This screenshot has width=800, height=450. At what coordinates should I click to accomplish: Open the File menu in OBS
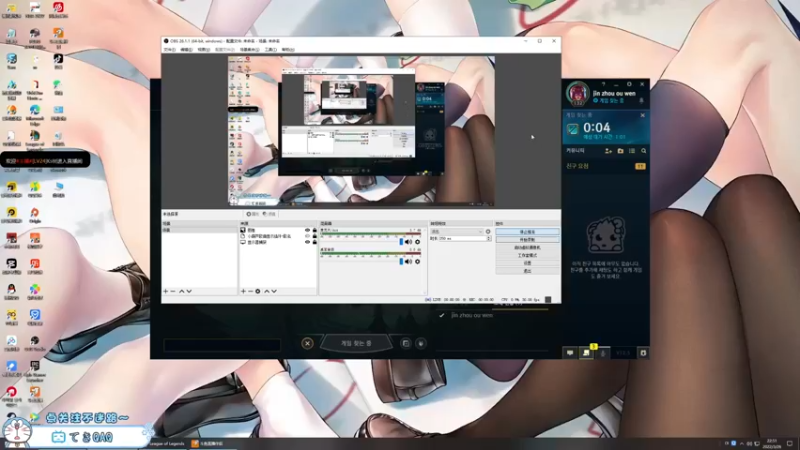169,49
